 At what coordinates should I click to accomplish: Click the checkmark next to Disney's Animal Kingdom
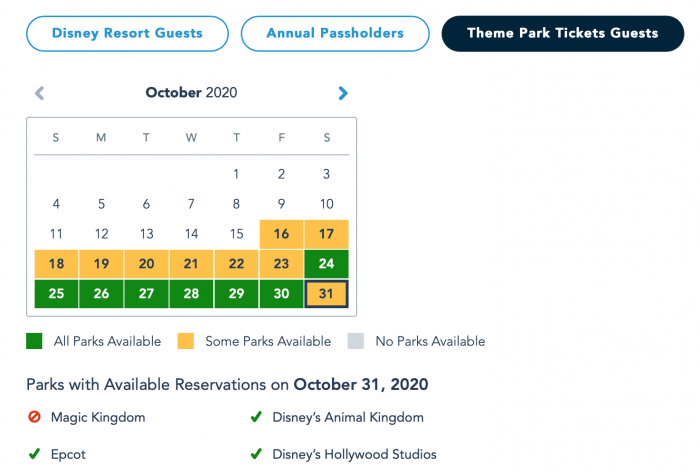(x=256, y=417)
